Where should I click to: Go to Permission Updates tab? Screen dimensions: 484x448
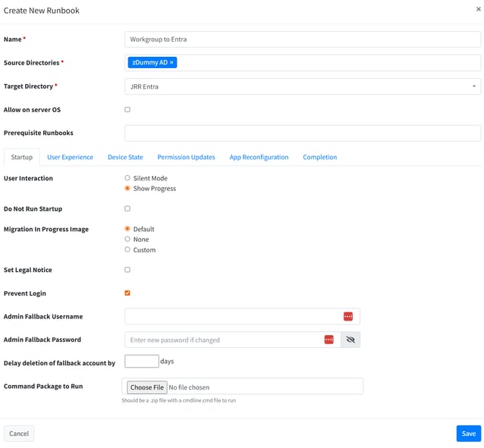186,157
